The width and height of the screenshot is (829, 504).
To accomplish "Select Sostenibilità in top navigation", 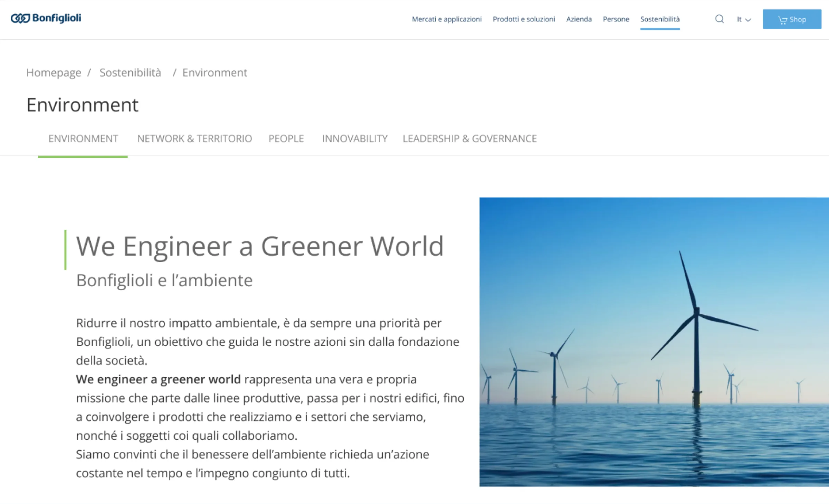I will (x=660, y=19).
